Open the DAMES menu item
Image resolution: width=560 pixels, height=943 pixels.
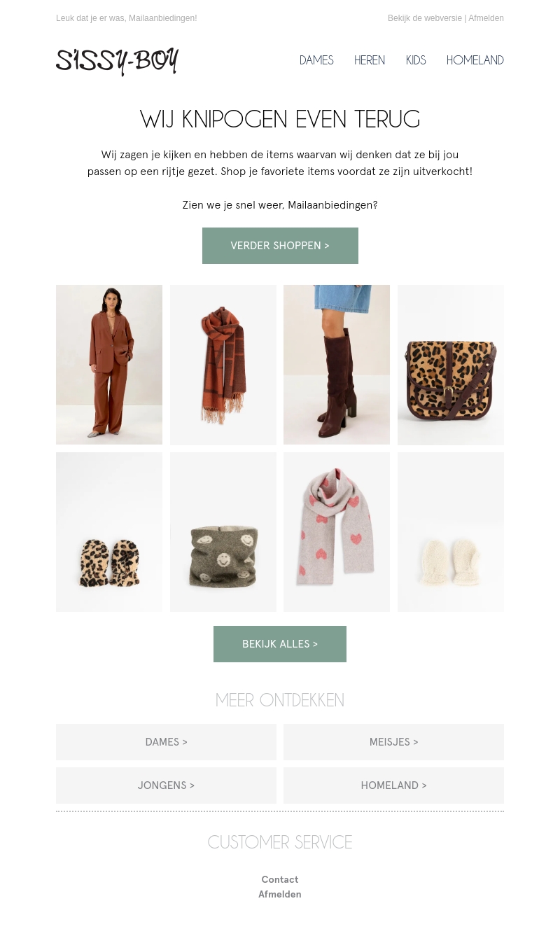[316, 60]
